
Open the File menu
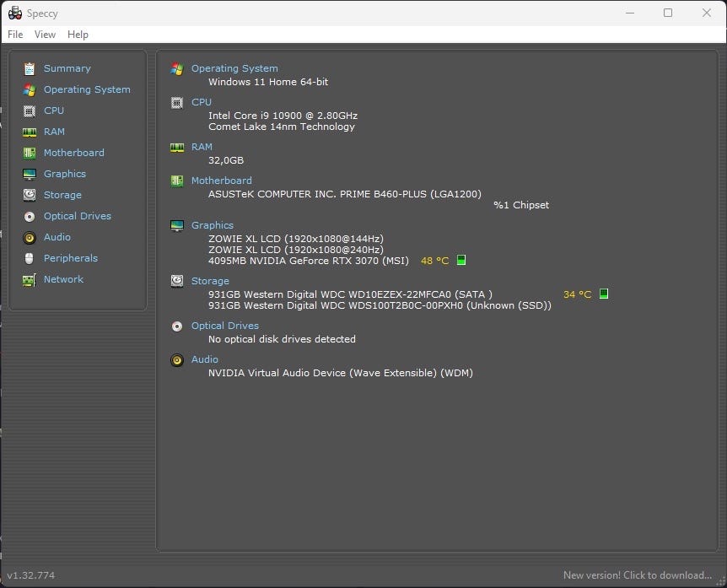pos(15,35)
